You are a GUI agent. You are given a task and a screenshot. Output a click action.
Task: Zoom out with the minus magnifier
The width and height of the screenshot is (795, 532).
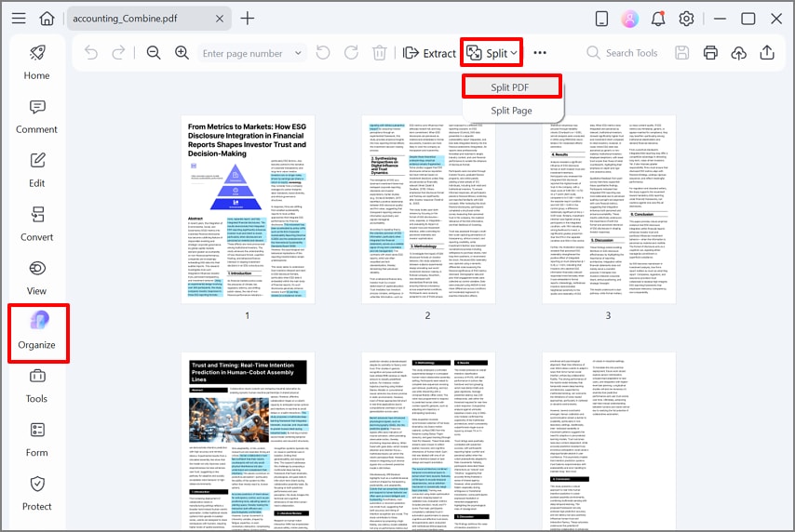tap(154, 53)
